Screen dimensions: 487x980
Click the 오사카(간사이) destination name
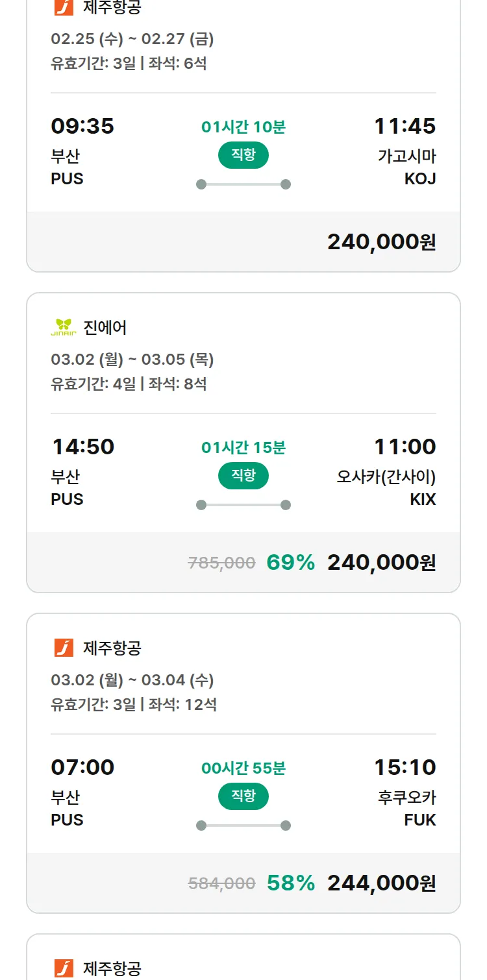386,477
